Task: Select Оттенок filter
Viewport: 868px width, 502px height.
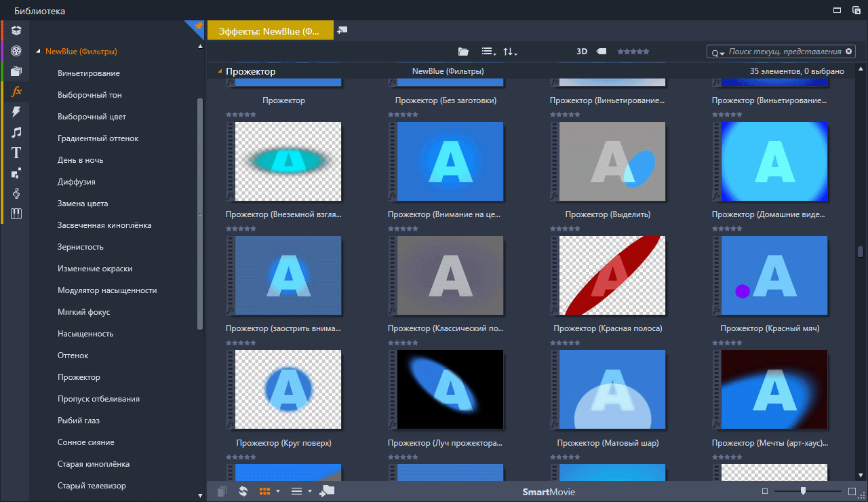Action: tap(73, 355)
